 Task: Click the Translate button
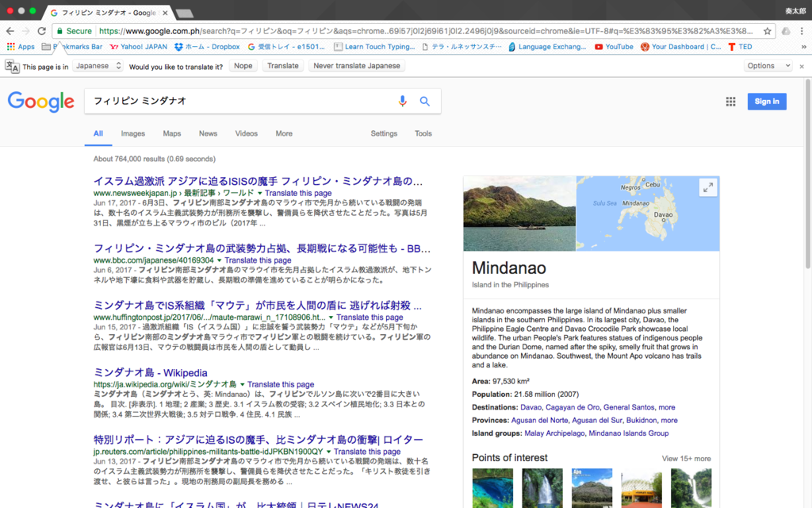[283, 66]
